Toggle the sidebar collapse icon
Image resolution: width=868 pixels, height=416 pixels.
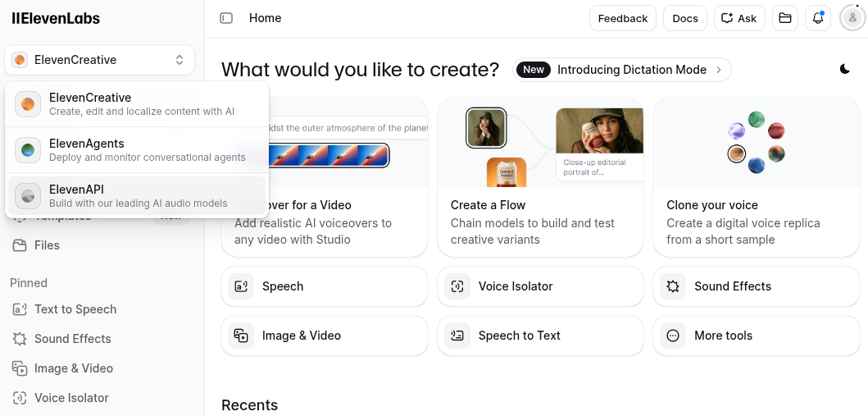click(226, 18)
